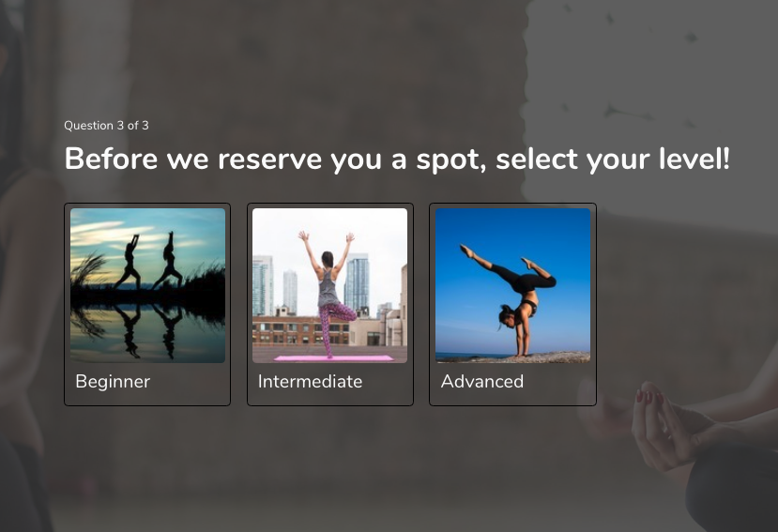Click the sunset silhouette yoga photo
The height and width of the screenshot is (532, 778).
point(148,285)
